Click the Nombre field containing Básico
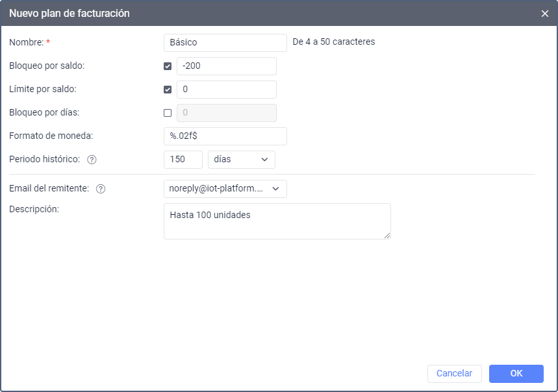Screen dimensions: 558x392 pos(225,43)
